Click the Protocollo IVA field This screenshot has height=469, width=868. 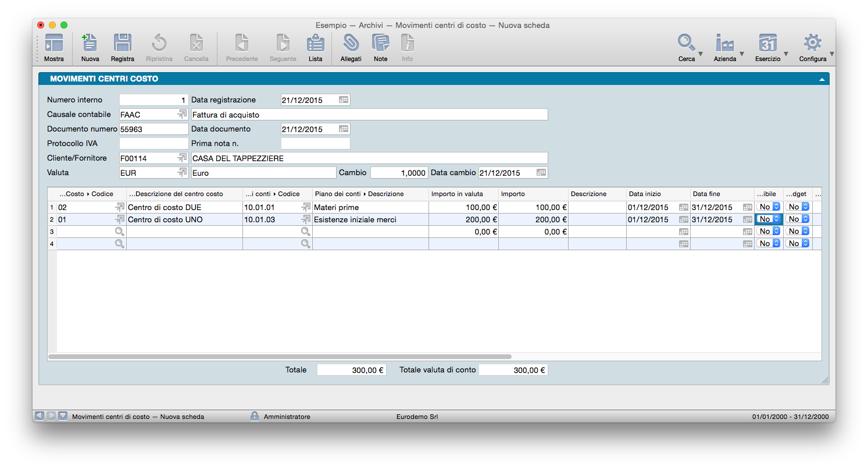(x=154, y=144)
